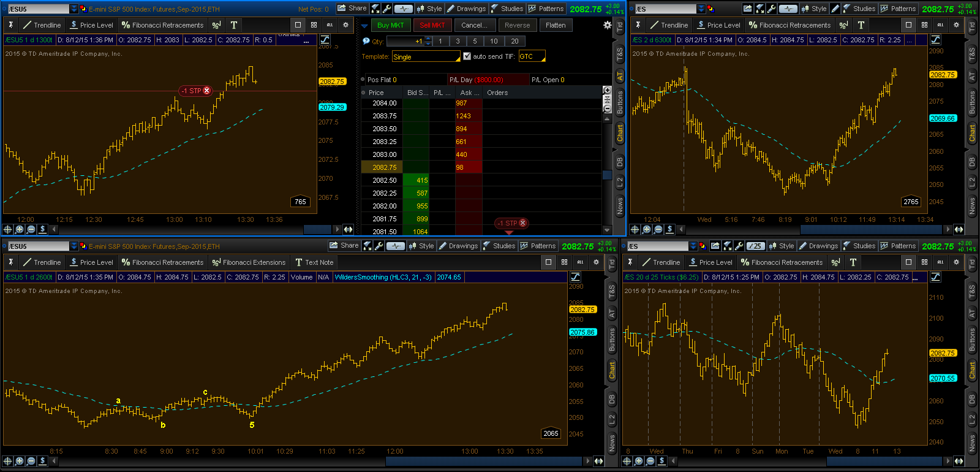
Task: Choose Fibonacci Retracements tool in top-left chart
Action: [x=162, y=25]
